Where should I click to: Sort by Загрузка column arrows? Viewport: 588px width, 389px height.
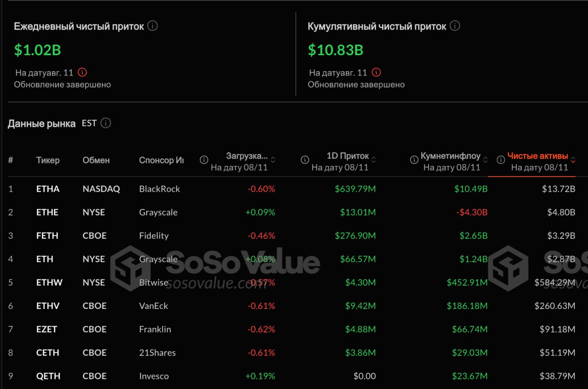click(273, 160)
